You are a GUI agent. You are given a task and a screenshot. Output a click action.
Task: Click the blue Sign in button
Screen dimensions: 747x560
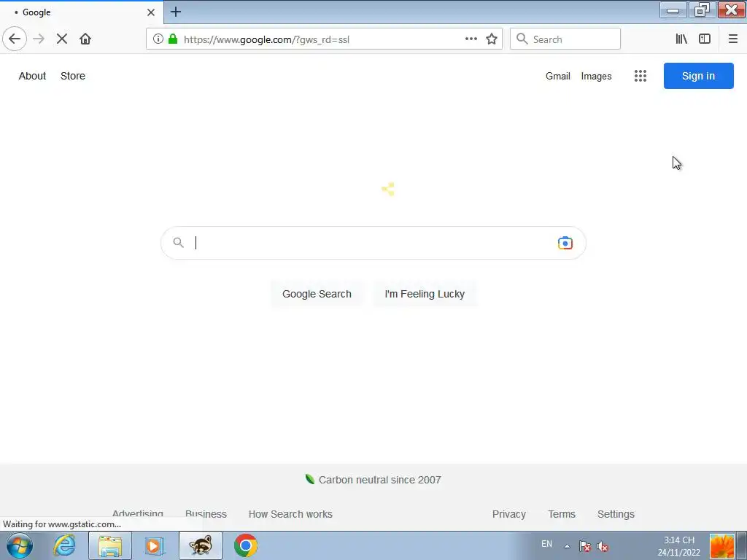698,76
